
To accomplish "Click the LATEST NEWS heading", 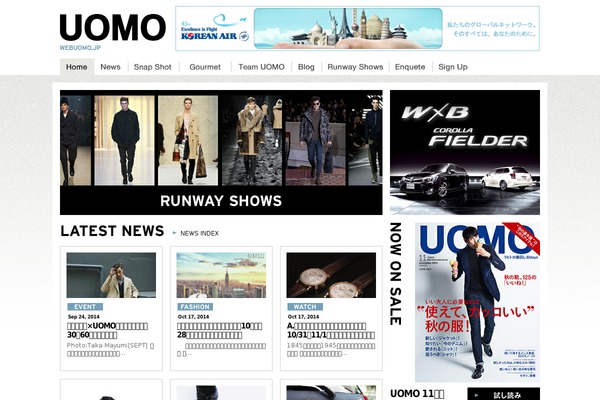I will [x=112, y=231].
